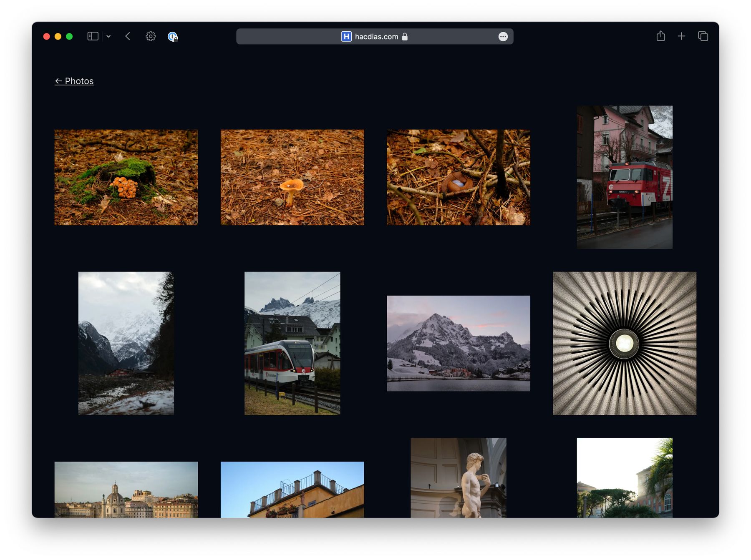
Task: Open the single orange mushroom photo
Action: [292, 177]
